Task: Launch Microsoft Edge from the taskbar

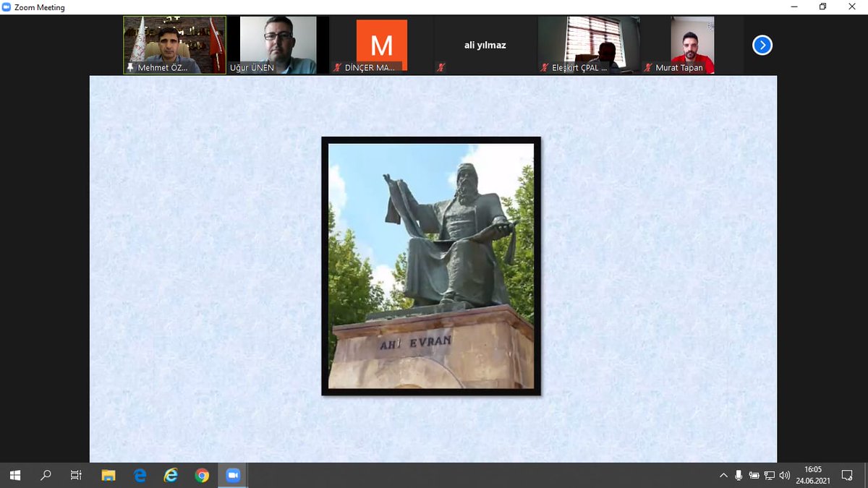Action: [140, 475]
